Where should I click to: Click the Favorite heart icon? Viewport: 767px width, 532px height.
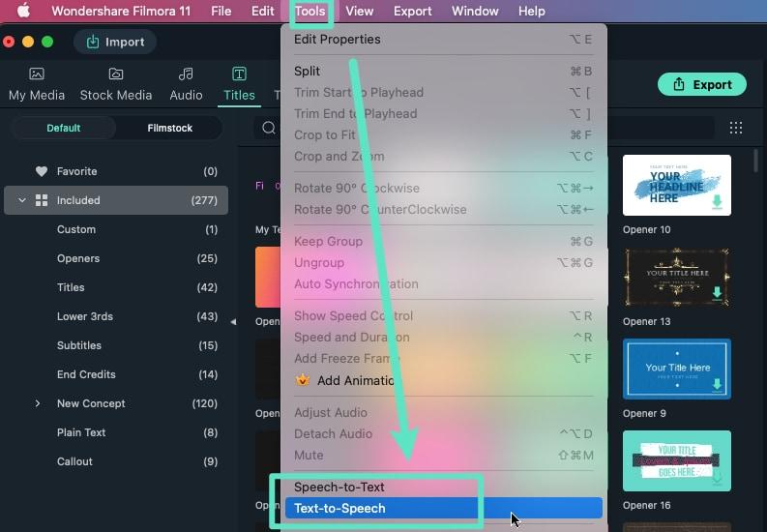42,171
